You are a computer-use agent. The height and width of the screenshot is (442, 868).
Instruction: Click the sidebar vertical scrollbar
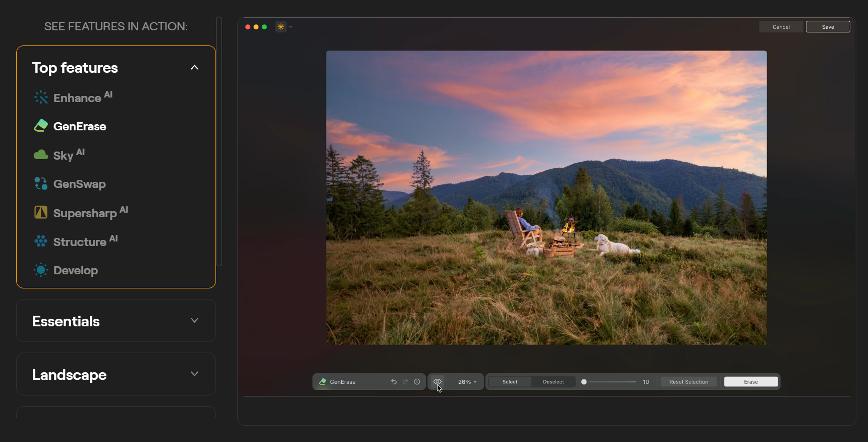point(219,141)
